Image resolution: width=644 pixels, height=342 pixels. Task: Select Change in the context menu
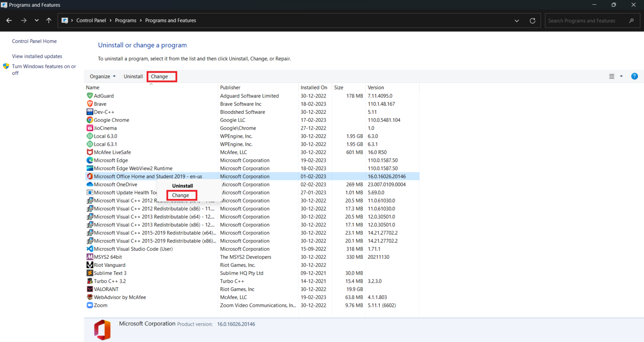pos(180,195)
